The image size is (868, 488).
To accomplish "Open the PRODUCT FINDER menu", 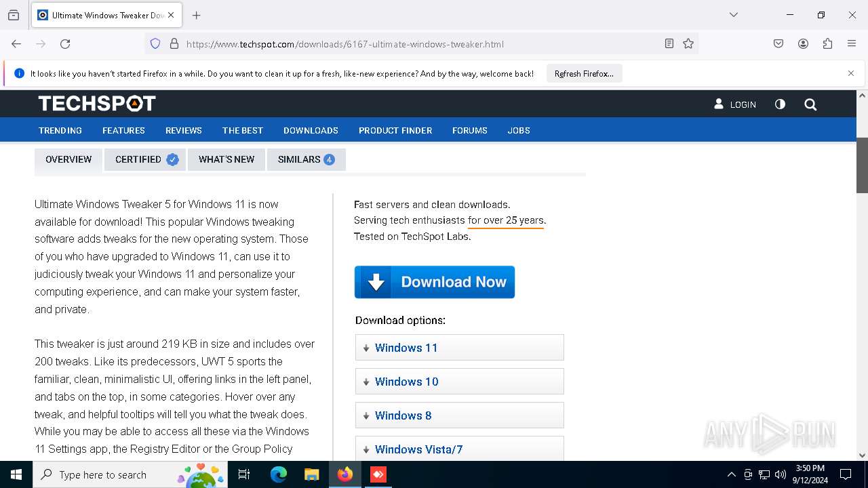I will tap(395, 130).
